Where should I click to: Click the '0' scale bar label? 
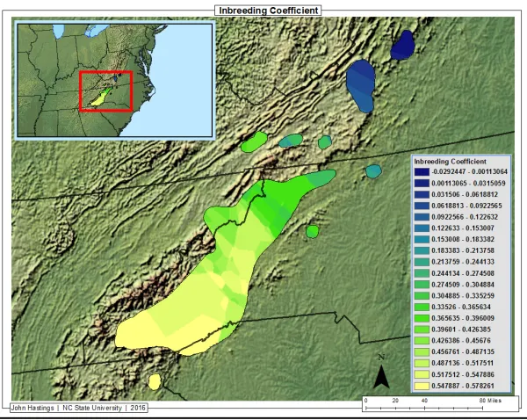tap(365, 401)
